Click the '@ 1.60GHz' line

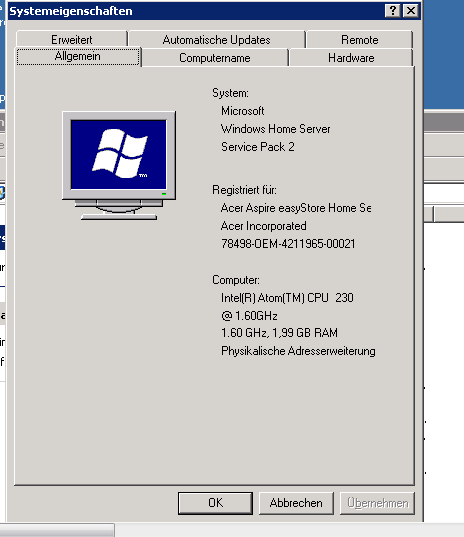249,315
